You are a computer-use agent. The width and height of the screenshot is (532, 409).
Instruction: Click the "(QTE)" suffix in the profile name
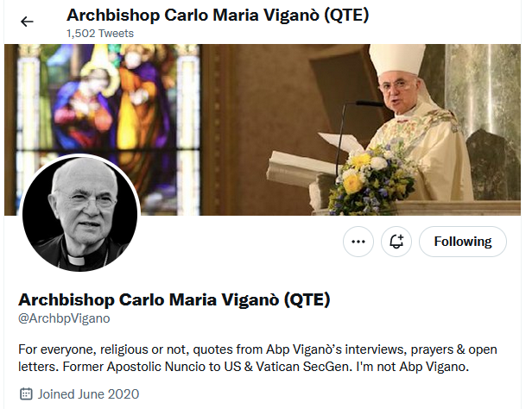click(x=307, y=299)
